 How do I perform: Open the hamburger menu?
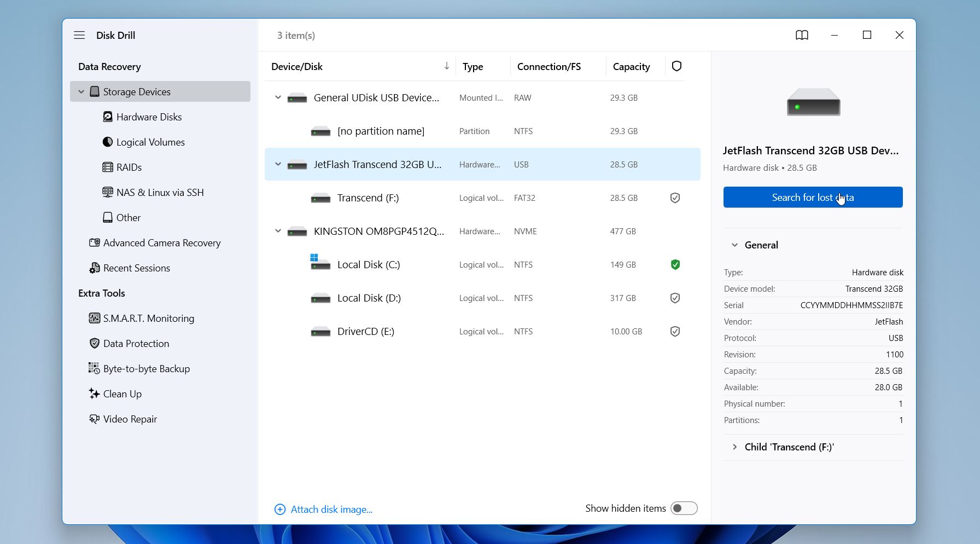[79, 35]
